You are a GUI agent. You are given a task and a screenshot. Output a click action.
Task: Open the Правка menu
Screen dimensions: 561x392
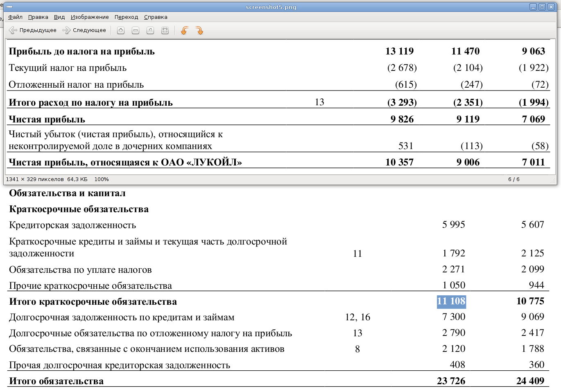click(38, 17)
